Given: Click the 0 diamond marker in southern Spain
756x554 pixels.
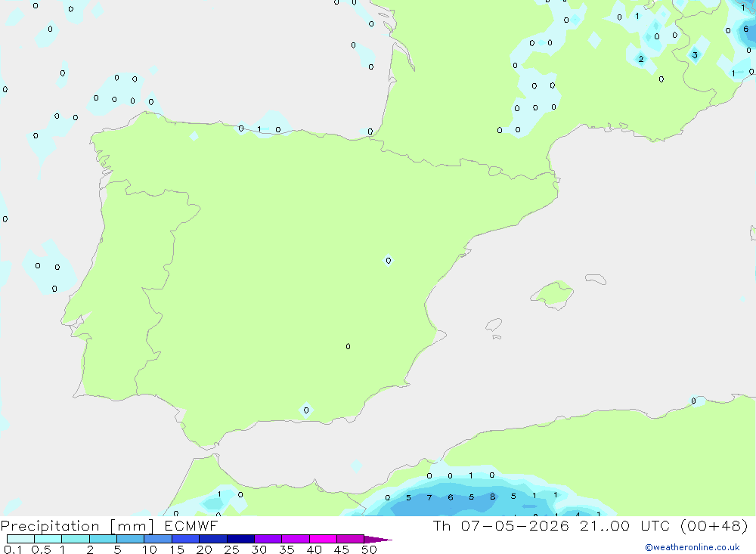Looking at the screenshot, I should pos(306,410).
